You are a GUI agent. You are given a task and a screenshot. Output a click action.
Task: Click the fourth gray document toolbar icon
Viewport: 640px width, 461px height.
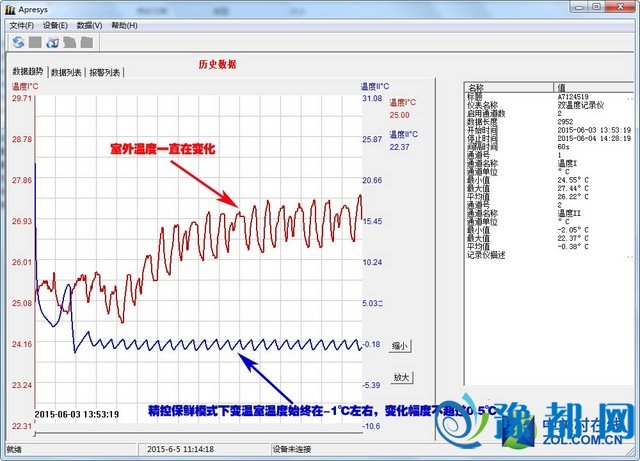[x=69, y=42]
